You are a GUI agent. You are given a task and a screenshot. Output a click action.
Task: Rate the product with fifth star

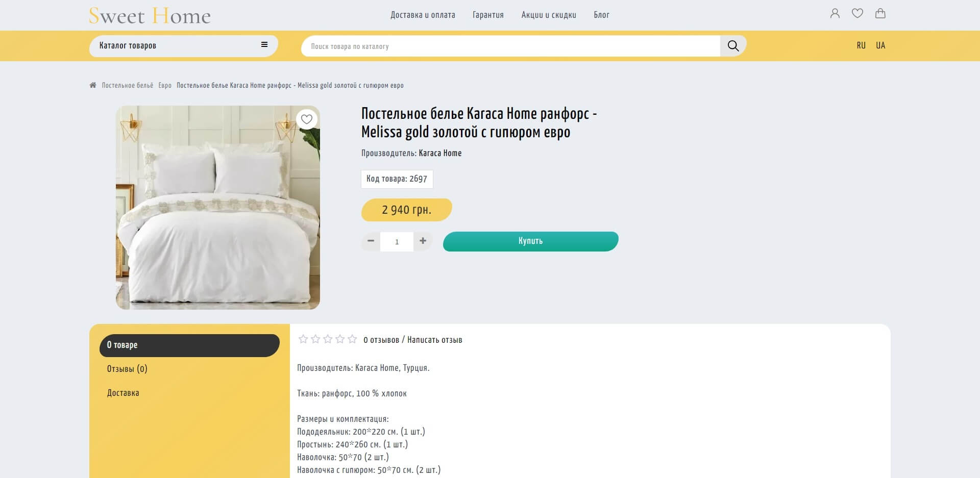point(352,339)
